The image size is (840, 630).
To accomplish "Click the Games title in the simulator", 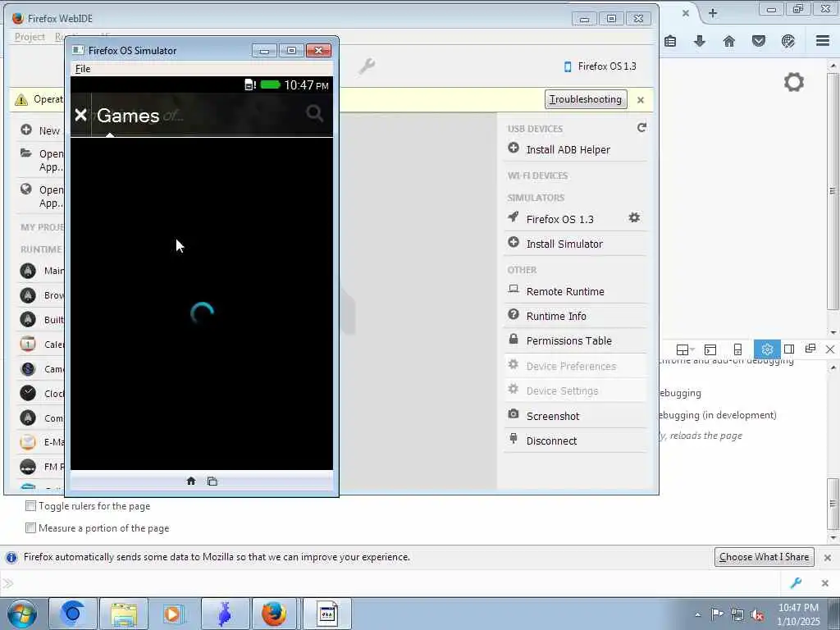I will point(128,115).
